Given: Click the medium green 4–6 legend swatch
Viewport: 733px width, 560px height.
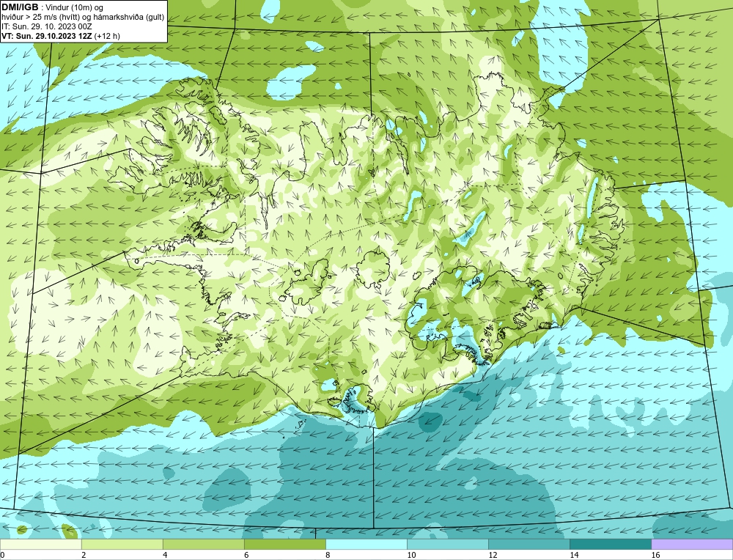Looking at the screenshot, I should [x=203, y=544].
